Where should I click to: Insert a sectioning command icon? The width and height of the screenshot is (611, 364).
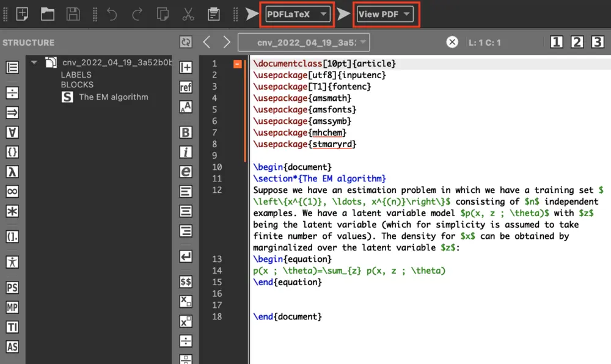186,67
